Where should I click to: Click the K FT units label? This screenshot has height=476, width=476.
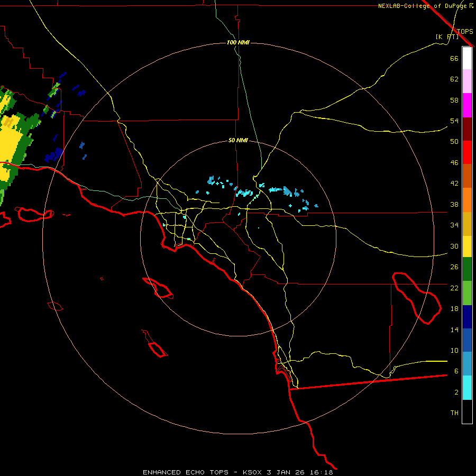click(447, 37)
